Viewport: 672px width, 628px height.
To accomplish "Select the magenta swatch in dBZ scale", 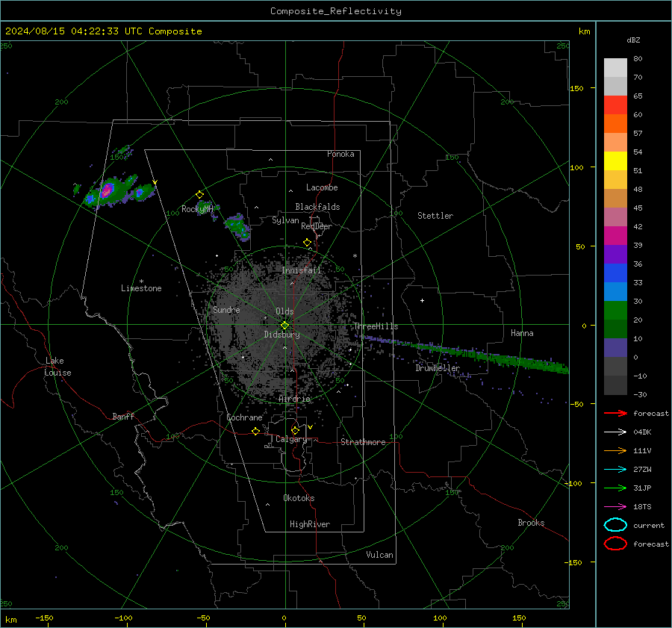I will point(615,236).
